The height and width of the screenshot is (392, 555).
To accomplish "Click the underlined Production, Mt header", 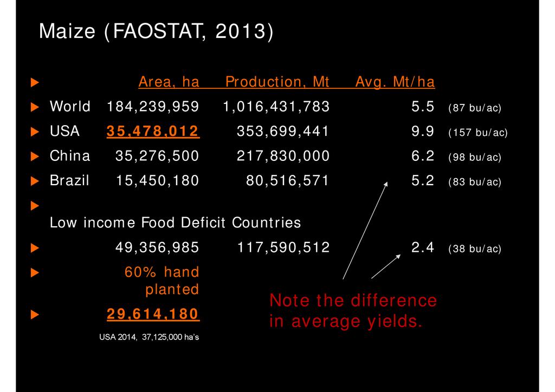I will (x=277, y=82).
